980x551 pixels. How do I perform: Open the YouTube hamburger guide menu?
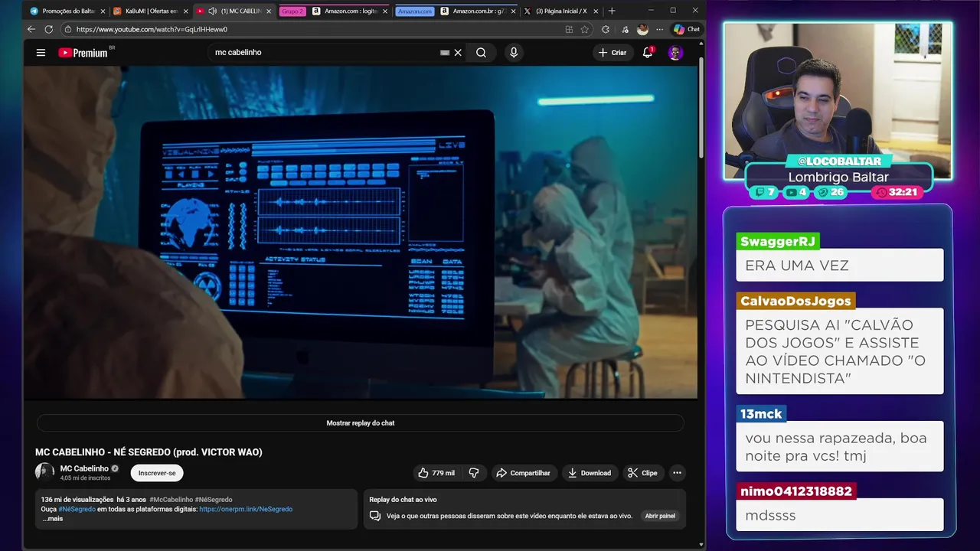tap(41, 53)
